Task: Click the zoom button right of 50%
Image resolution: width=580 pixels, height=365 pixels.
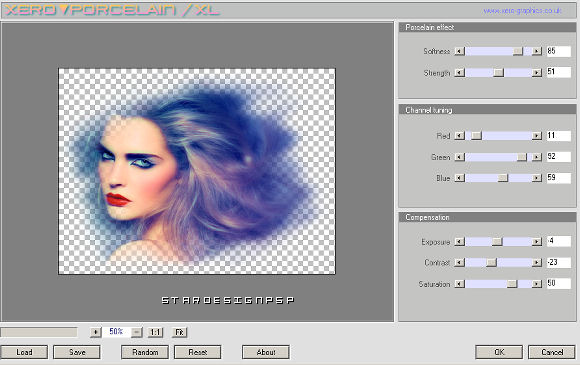Action: [136, 332]
